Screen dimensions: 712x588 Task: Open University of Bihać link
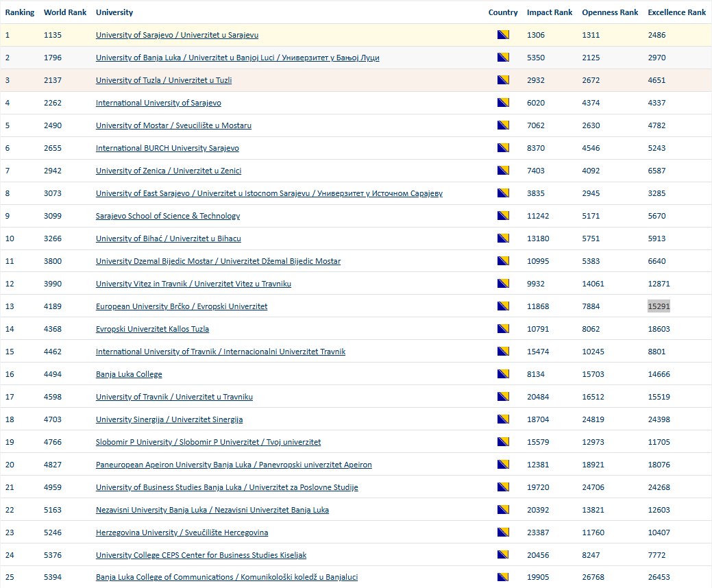tap(169, 238)
